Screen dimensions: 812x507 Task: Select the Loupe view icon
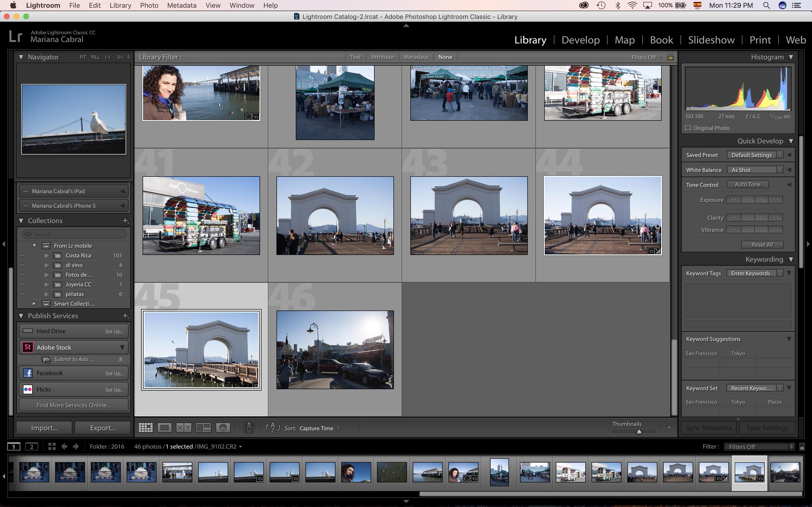coord(164,428)
